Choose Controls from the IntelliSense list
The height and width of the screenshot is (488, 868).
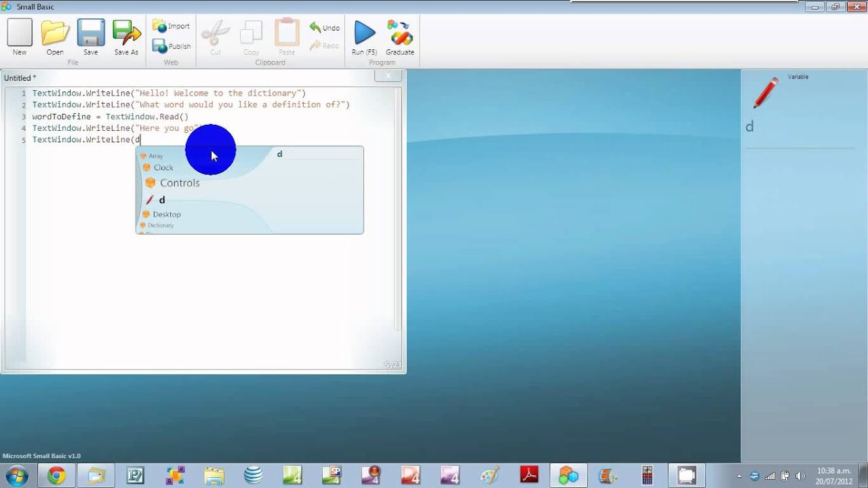(173, 183)
